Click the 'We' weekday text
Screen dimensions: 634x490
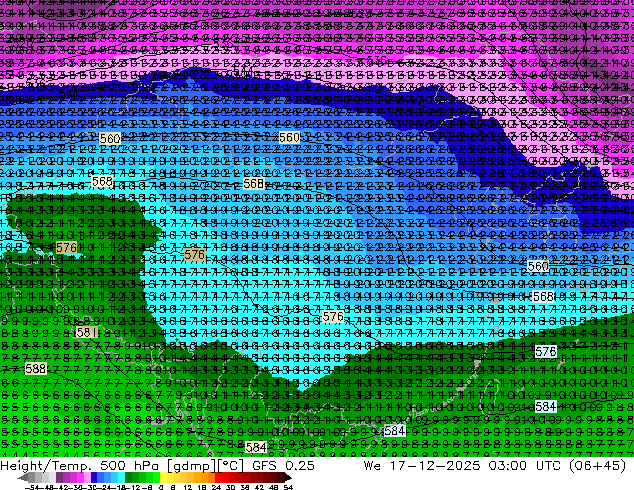click(x=372, y=466)
